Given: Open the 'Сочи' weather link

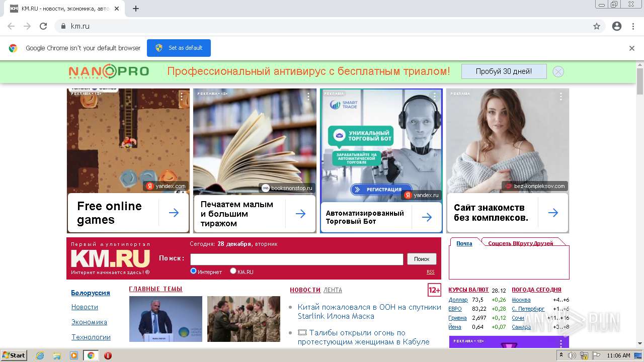Looking at the screenshot, I should [x=518, y=318].
